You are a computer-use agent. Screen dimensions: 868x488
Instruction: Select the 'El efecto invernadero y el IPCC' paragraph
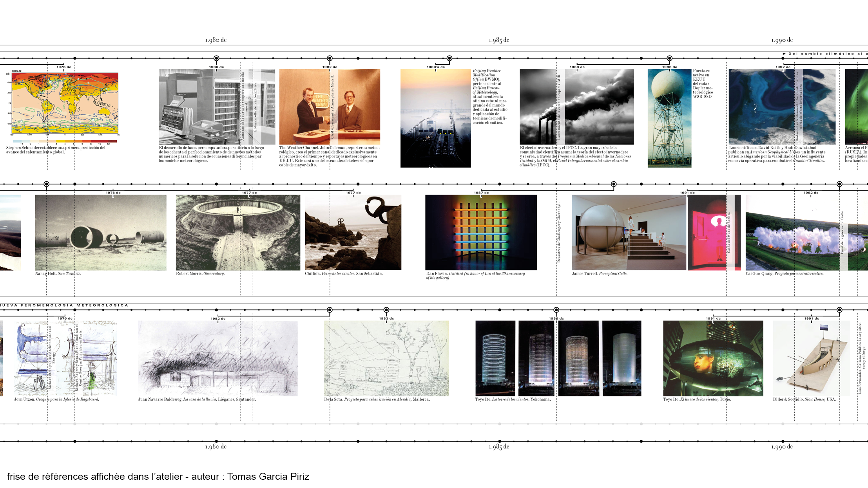click(x=576, y=156)
